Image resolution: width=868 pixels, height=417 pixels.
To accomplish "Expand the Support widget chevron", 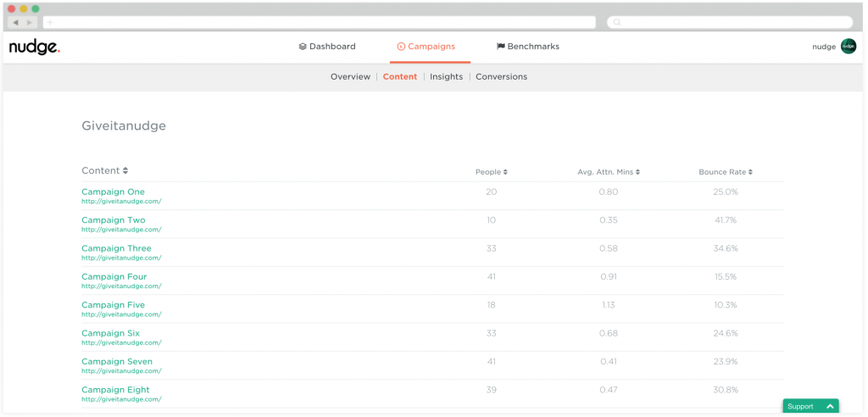I will tap(830, 407).
